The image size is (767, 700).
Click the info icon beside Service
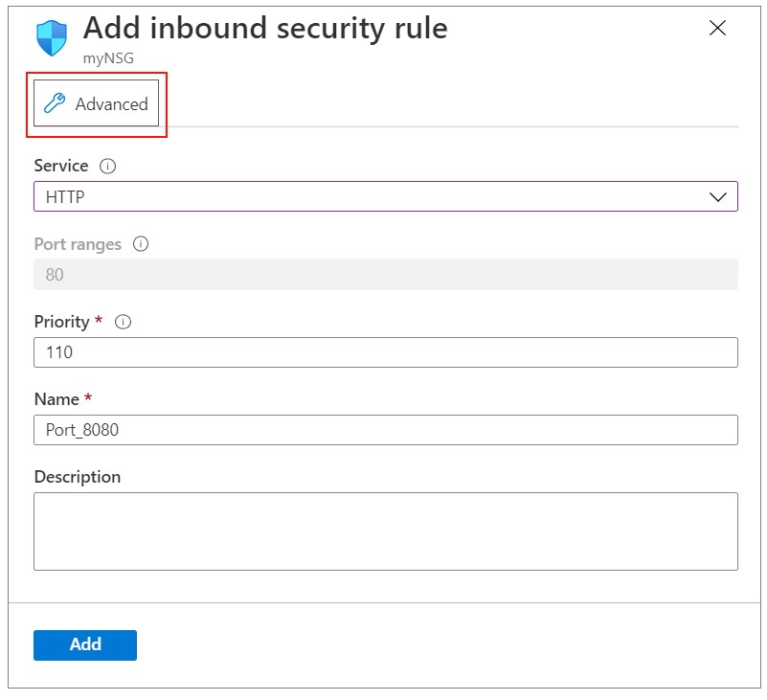[x=108, y=167]
